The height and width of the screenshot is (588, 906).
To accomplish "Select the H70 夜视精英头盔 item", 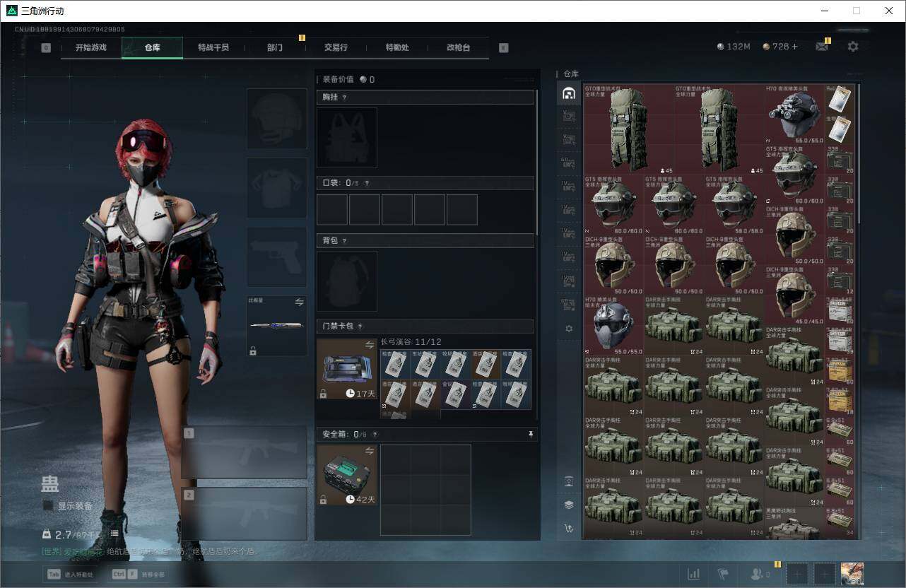I will [794, 114].
